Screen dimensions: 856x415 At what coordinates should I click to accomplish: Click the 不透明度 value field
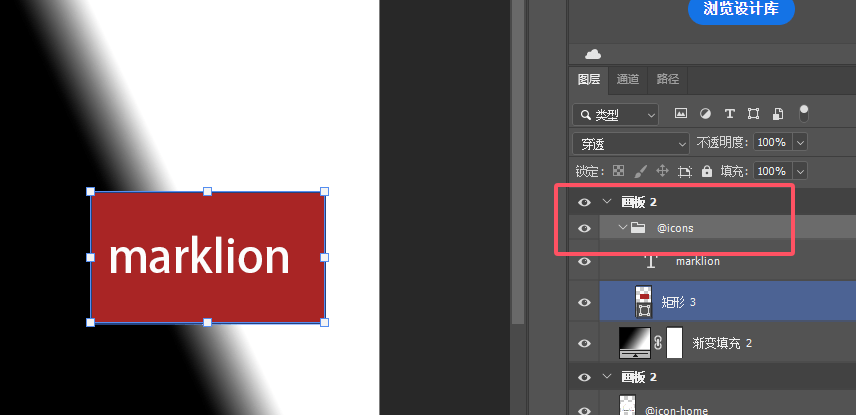pos(772,143)
